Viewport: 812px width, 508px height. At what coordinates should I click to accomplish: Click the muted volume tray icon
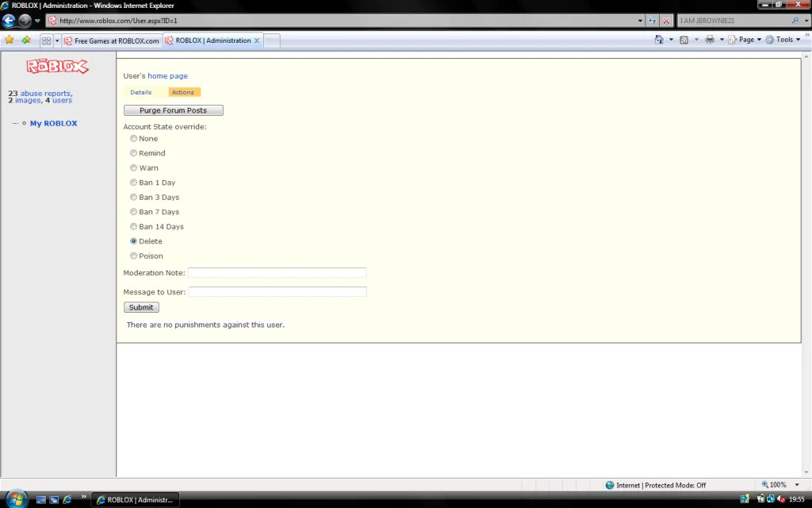click(780, 499)
